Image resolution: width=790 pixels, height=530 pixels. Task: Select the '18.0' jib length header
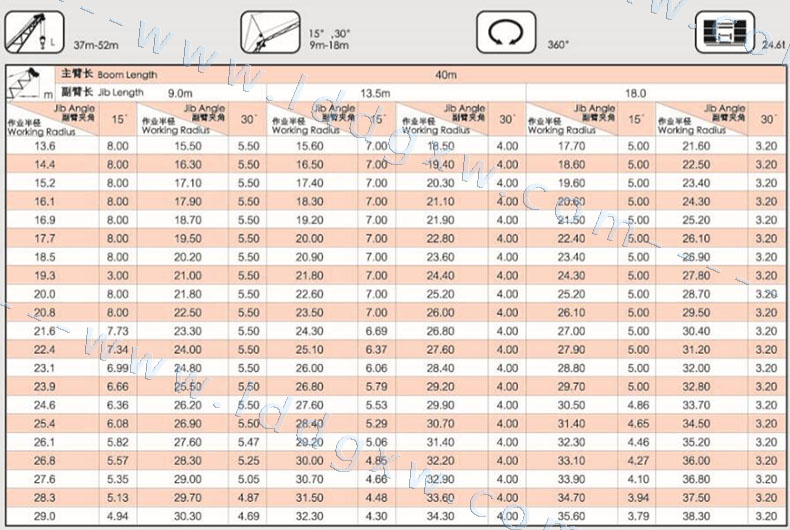635,93
